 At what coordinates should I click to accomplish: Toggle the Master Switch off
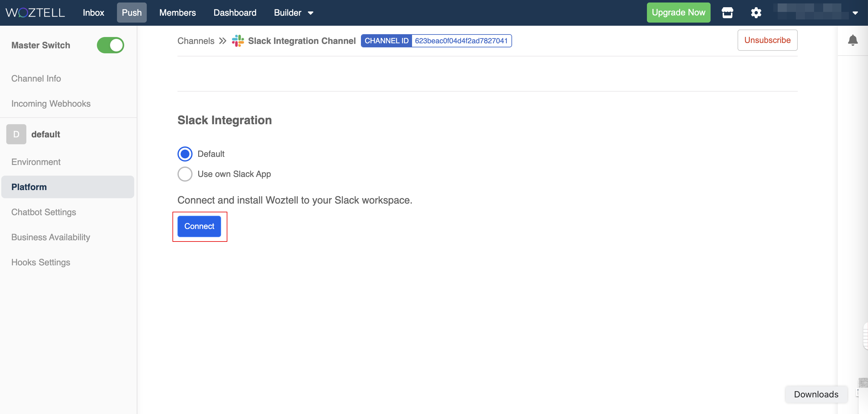pos(110,45)
